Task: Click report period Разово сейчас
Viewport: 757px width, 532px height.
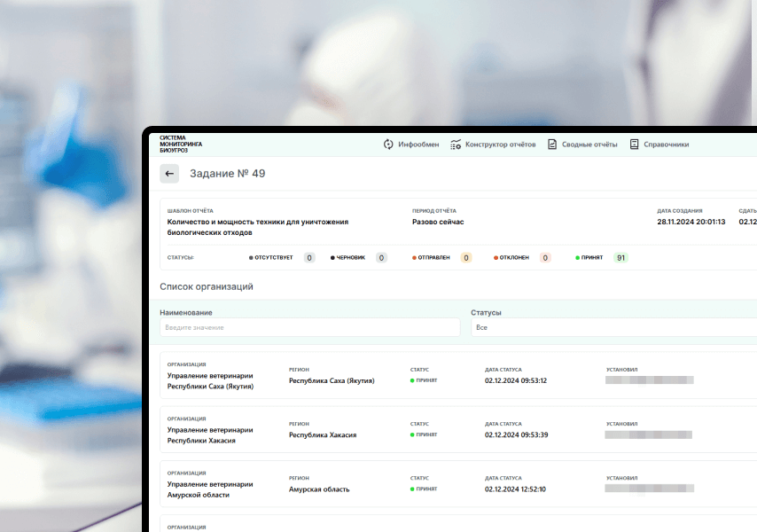Action: [438, 222]
